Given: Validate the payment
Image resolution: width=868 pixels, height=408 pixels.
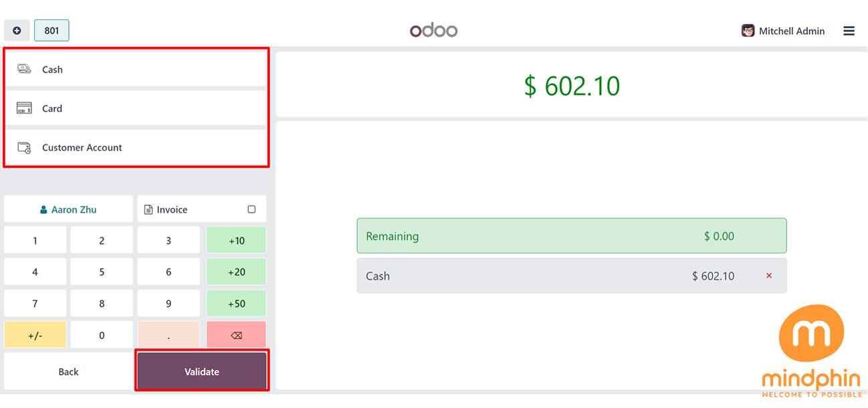Looking at the screenshot, I should (202, 371).
